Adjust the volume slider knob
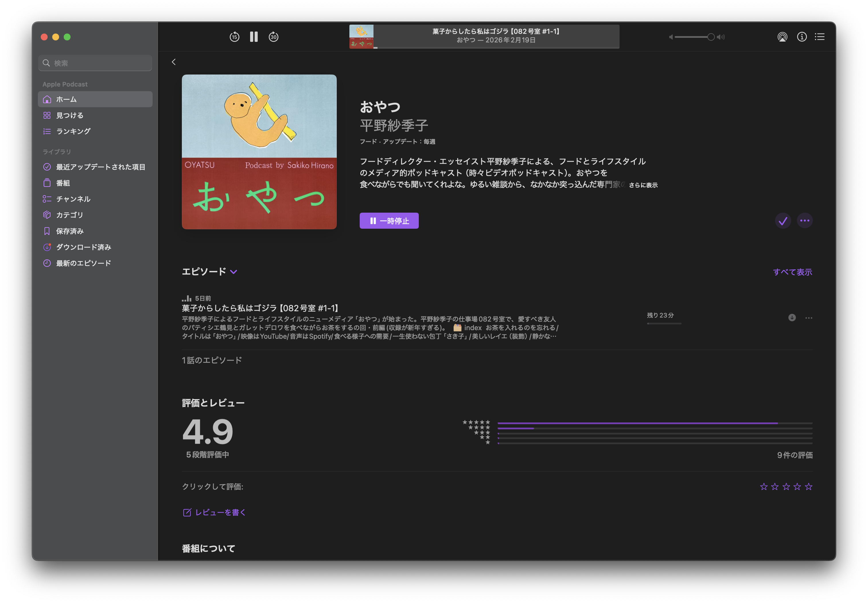This screenshot has height=603, width=868. pyautogui.click(x=711, y=37)
